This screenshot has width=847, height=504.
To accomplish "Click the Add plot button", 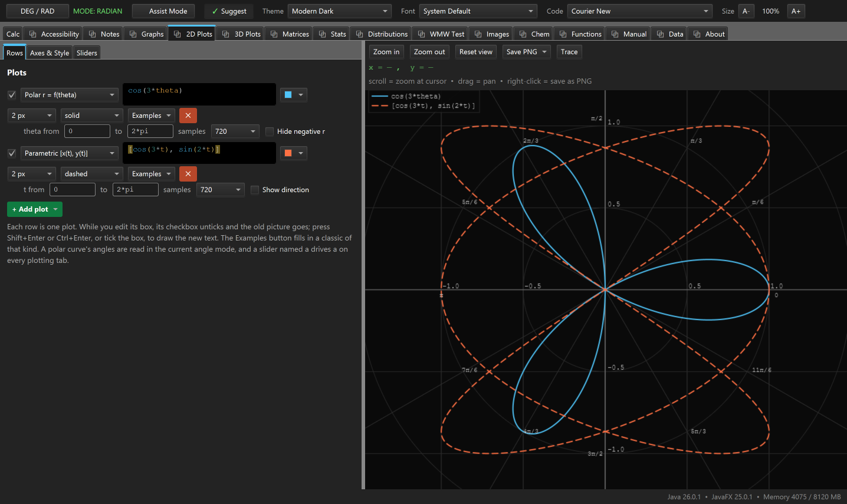I will click(35, 209).
